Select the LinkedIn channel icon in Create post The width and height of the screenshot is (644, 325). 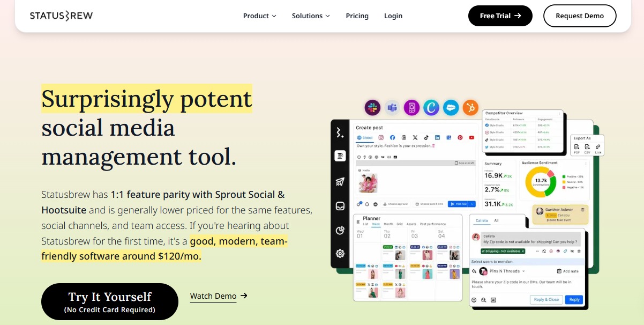click(x=438, y=138)
